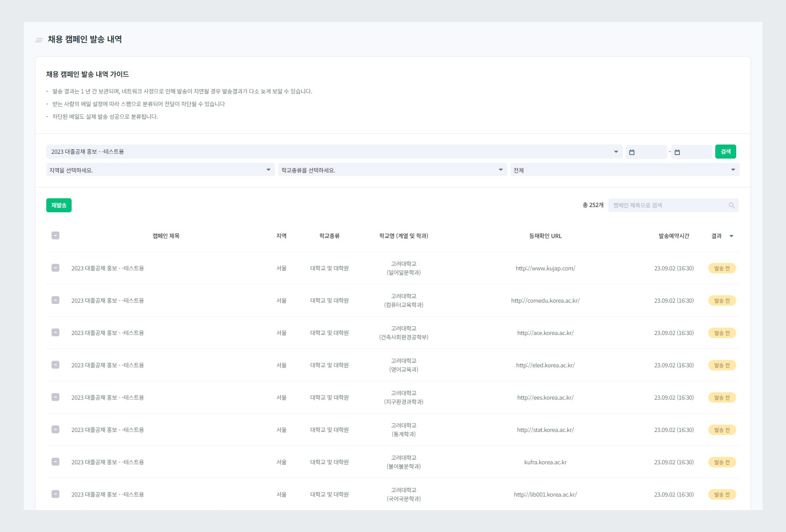Click campaign title in 통계학과 row

(x=108, y=430)
